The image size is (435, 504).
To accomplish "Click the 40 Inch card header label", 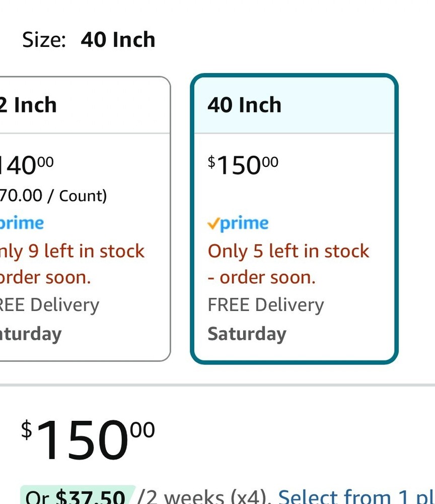I will tap(244, 105).
